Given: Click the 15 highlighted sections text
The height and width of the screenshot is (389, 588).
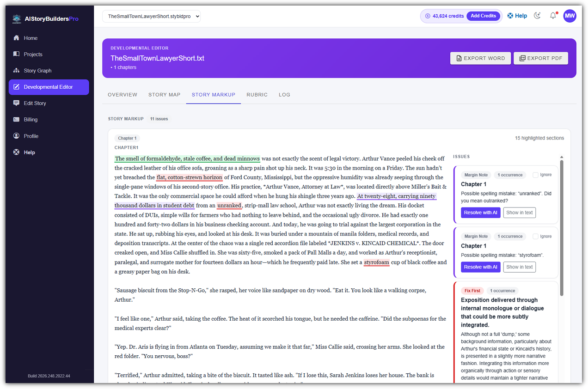Looking at the screenshot, I should pyautogui.click(x=539, y=138).
